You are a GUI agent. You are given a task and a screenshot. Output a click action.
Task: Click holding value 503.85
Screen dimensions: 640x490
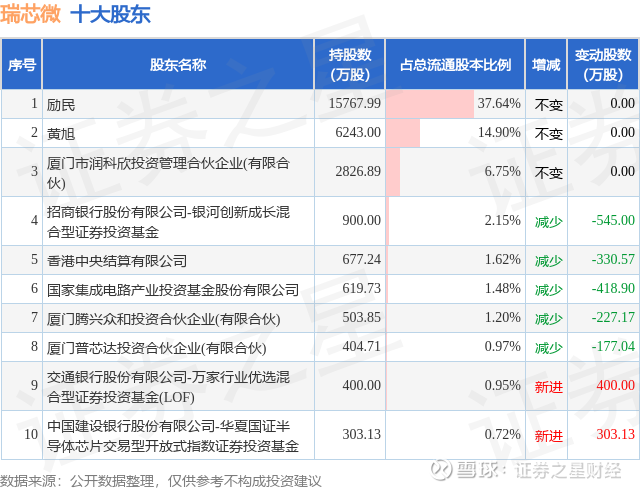361,317
